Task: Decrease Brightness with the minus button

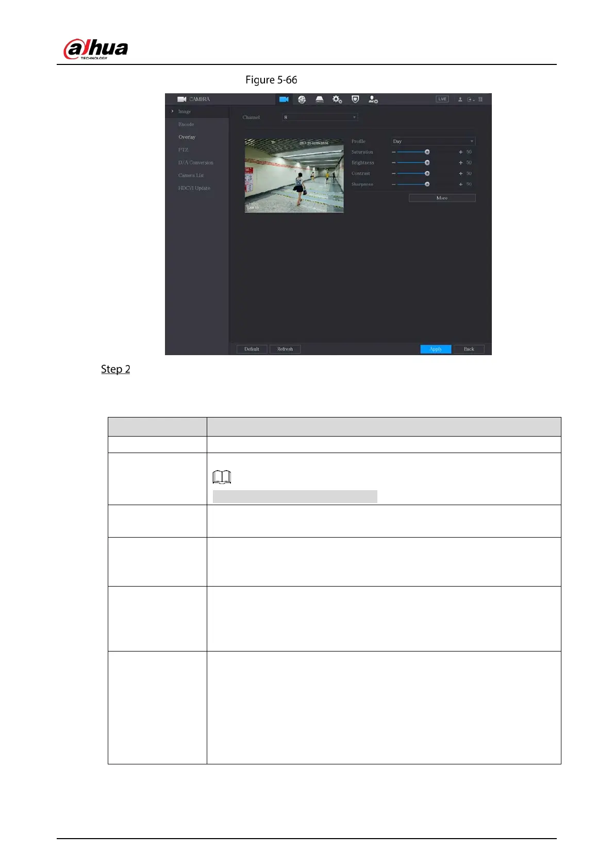Action: pyautogui.click(x=393, y=163)
